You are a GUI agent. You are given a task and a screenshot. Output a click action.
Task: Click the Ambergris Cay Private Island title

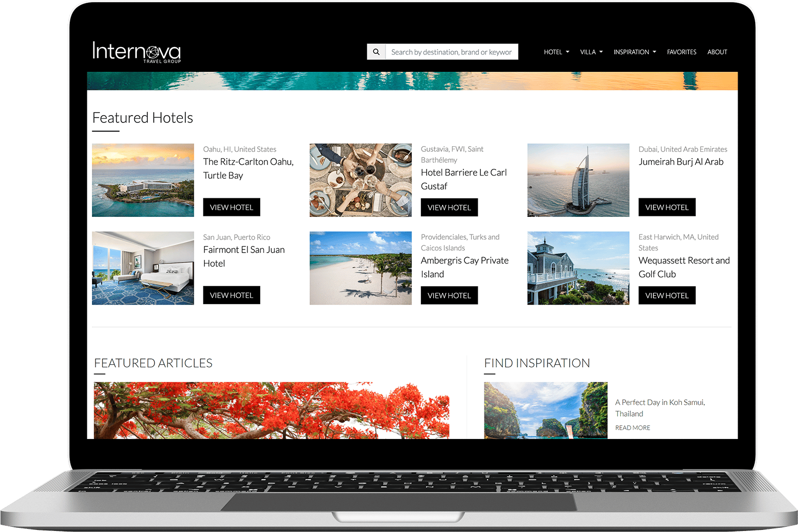point(465,267)
